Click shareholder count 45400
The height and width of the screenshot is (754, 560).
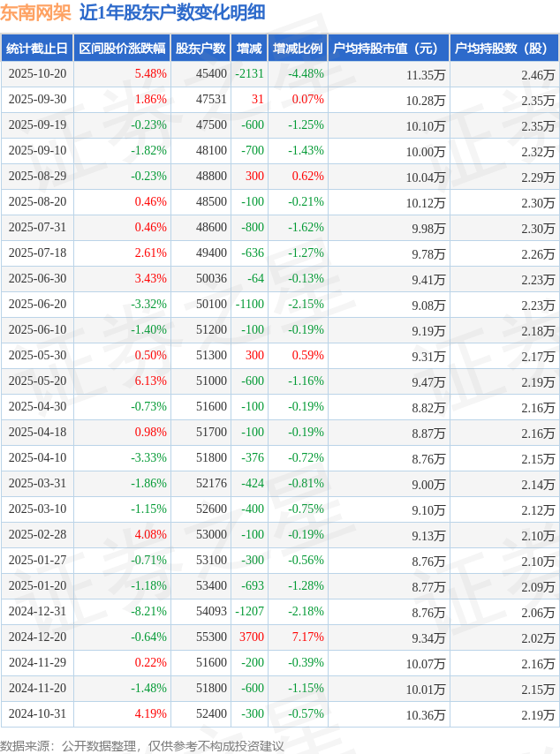(x=211, y=74)
